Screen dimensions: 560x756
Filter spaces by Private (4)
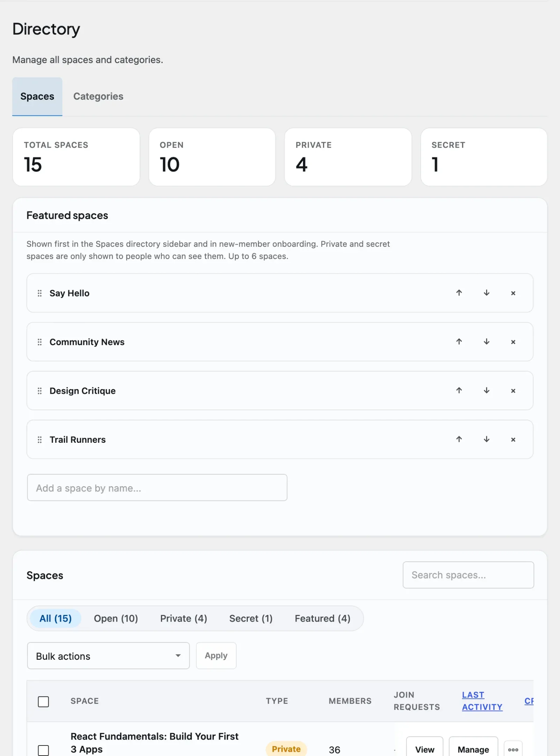tap(184, 618)
